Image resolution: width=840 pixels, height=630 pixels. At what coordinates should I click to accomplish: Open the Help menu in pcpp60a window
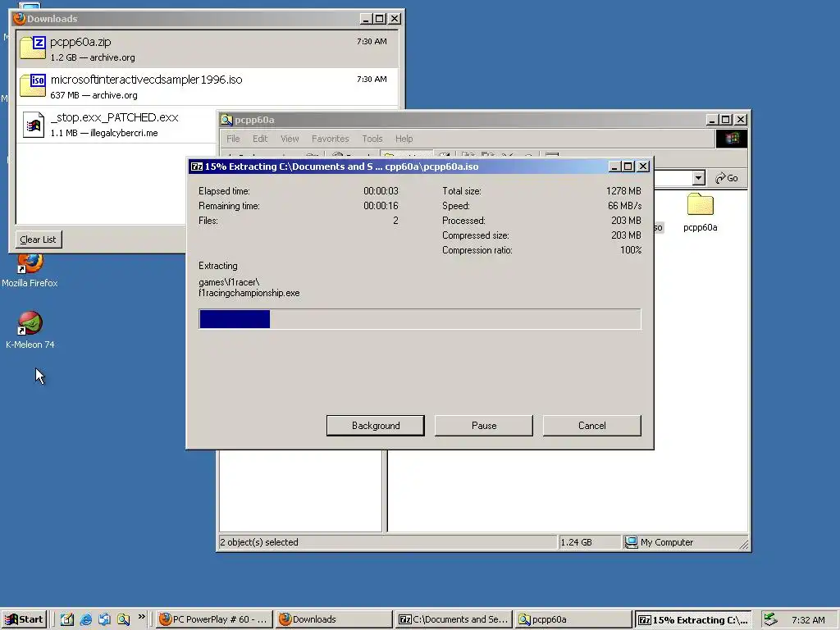(x=404, y=139)
